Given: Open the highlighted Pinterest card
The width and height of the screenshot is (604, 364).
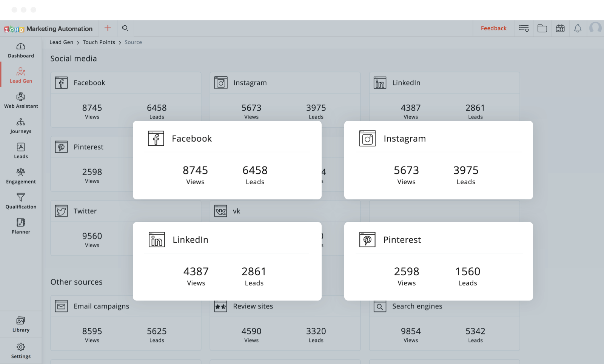Looking at the screenshot, I should pyautogui.click(x=438, y=261).
